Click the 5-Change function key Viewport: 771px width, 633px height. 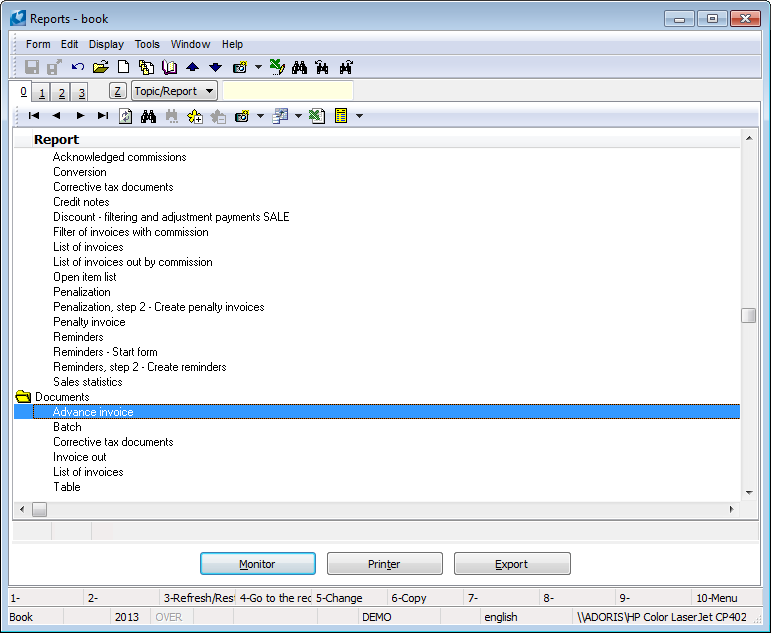pyautogui.click(x=350, y=598)
